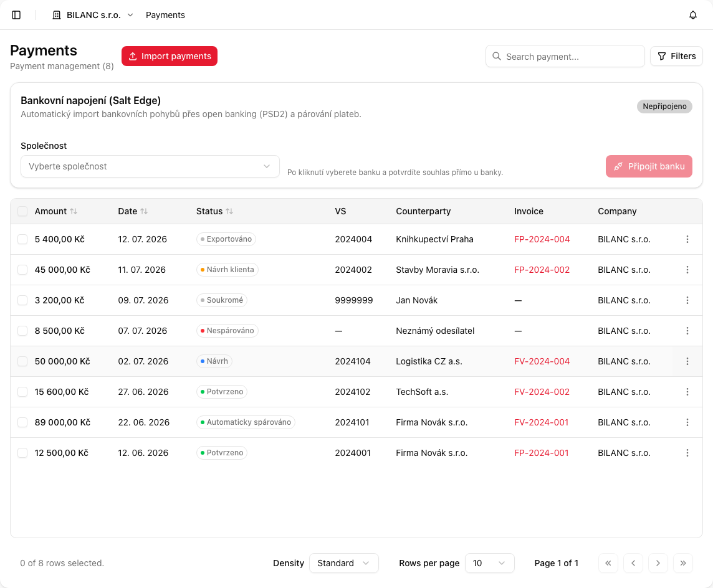
Task: Open row actions for TechSoft a.s. payment
Action: pyautogui.click(x=687, y=392)
